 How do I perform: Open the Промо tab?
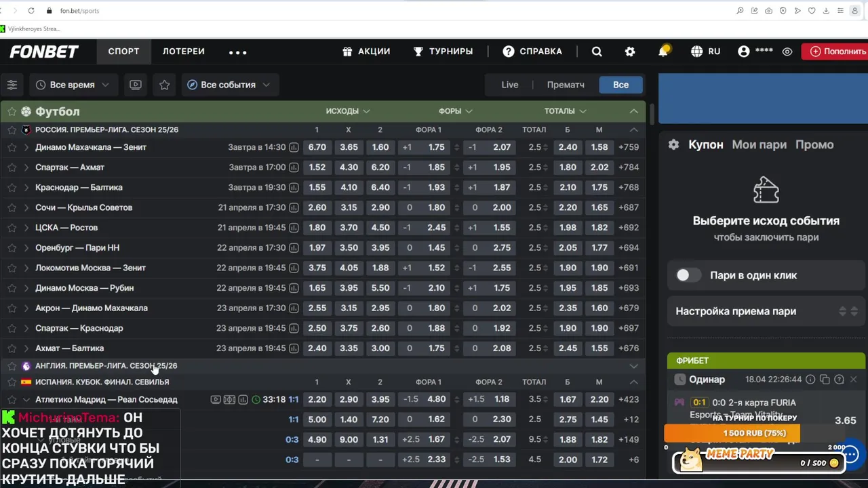tap(814, 144)
